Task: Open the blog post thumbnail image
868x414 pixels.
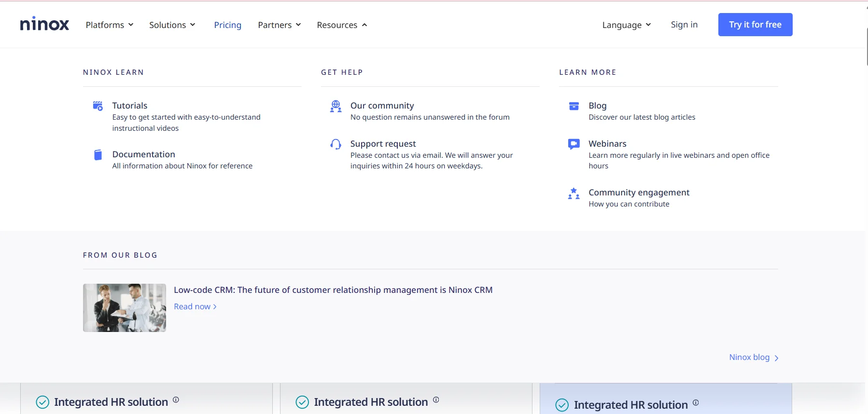Action: (x=125, y=308)
